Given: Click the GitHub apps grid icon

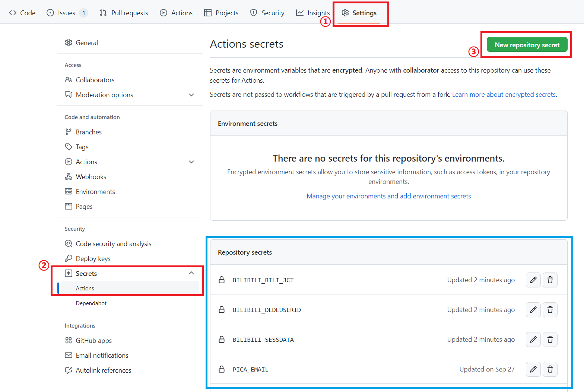Looking at the screenshot, I should coord(69,340).
